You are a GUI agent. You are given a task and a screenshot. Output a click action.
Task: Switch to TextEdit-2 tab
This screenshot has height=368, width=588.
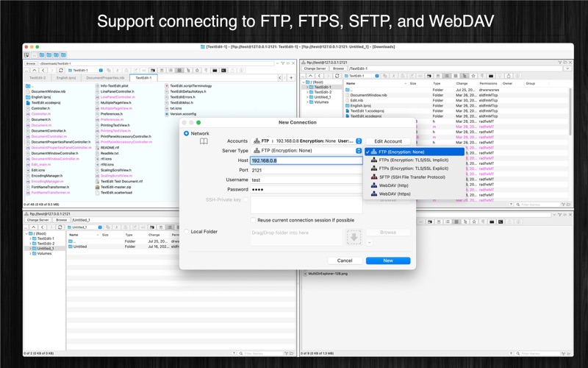pos(37,78)
